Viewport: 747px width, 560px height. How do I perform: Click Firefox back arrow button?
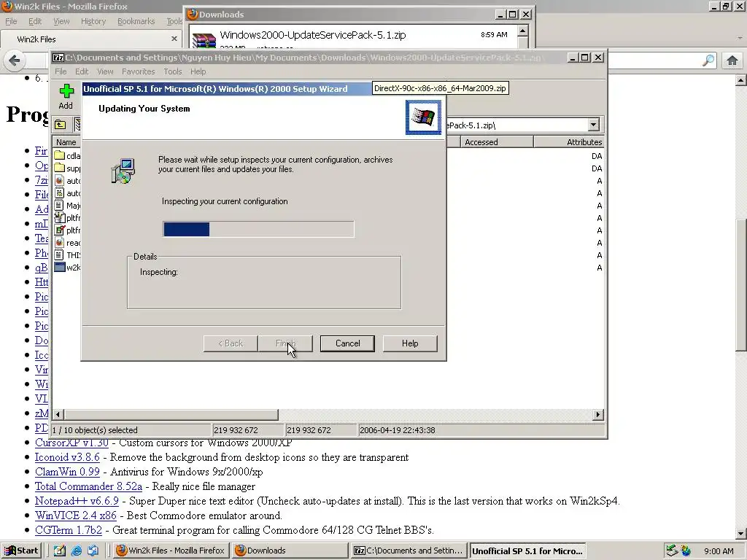(15, 61)
